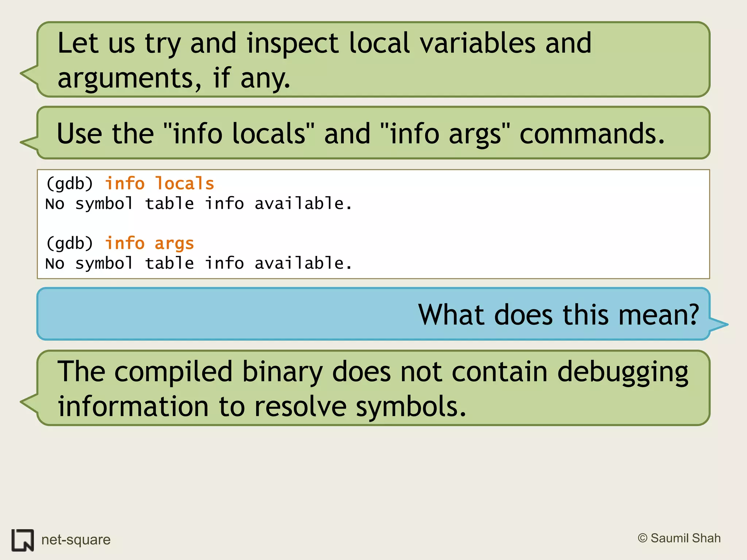Click the net-square logo icon
The image size is (747, 560).
23,540
